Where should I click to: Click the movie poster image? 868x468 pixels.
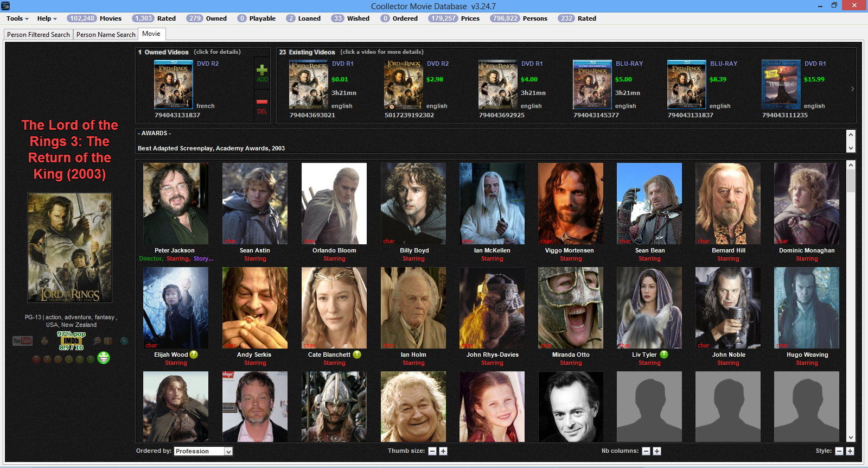coord(70,248)
